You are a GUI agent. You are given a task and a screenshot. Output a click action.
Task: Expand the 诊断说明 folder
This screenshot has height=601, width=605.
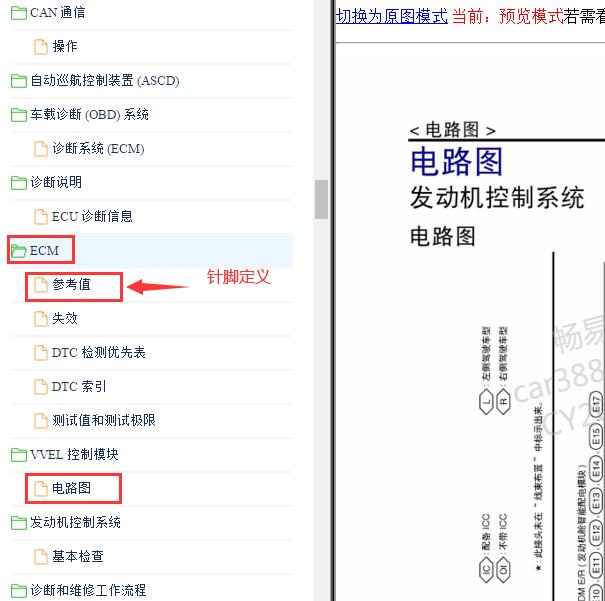click(x=56, y=182)
